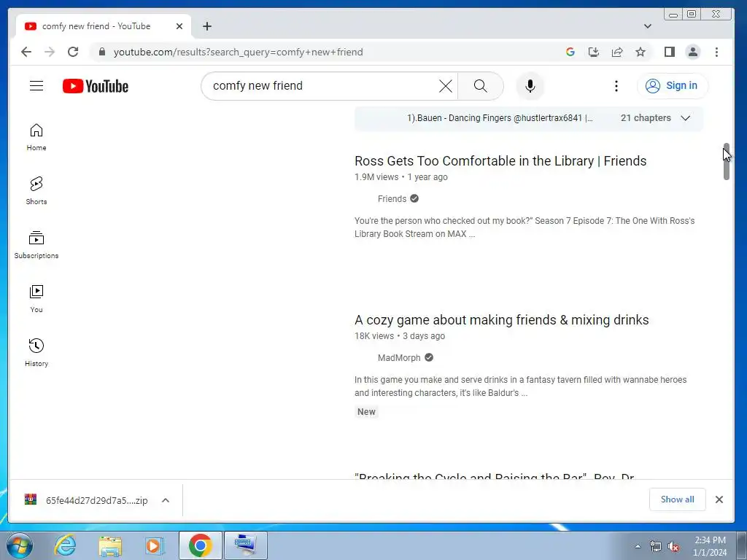
Task: Click the 'In this game you make' description
Action: (x=520, y=386)
